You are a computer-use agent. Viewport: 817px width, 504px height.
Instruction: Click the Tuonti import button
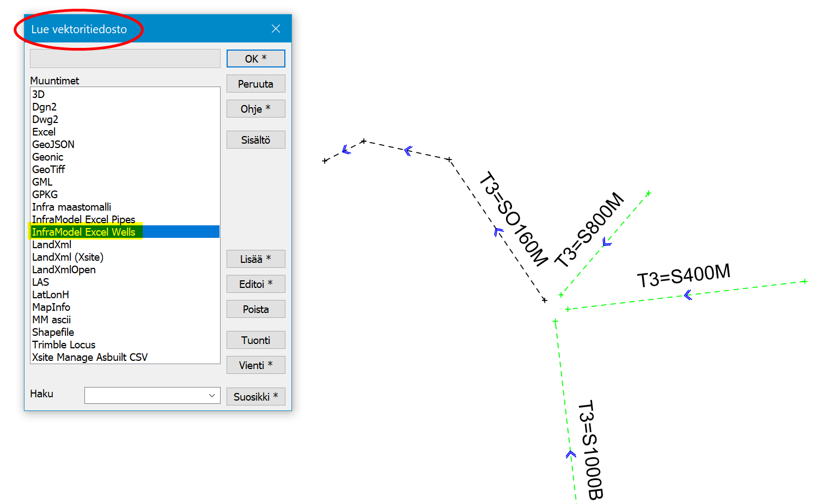(x=255, y=340)
